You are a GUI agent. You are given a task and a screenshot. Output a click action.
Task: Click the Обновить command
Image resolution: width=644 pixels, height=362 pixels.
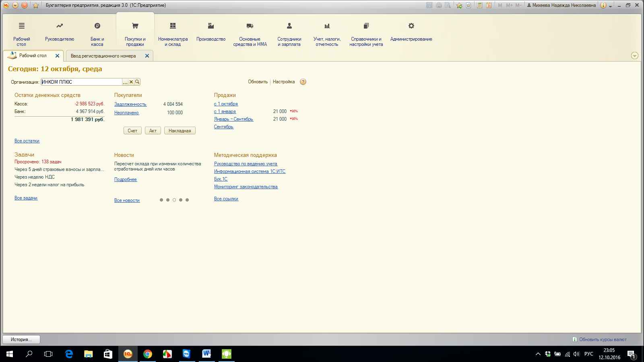click(x=258, y=82)
